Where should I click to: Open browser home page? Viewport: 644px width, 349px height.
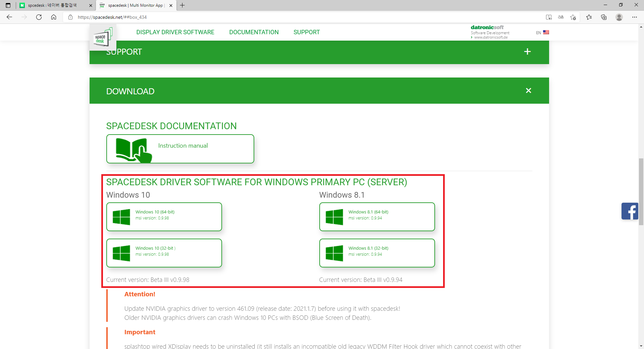tap(54, 17)
